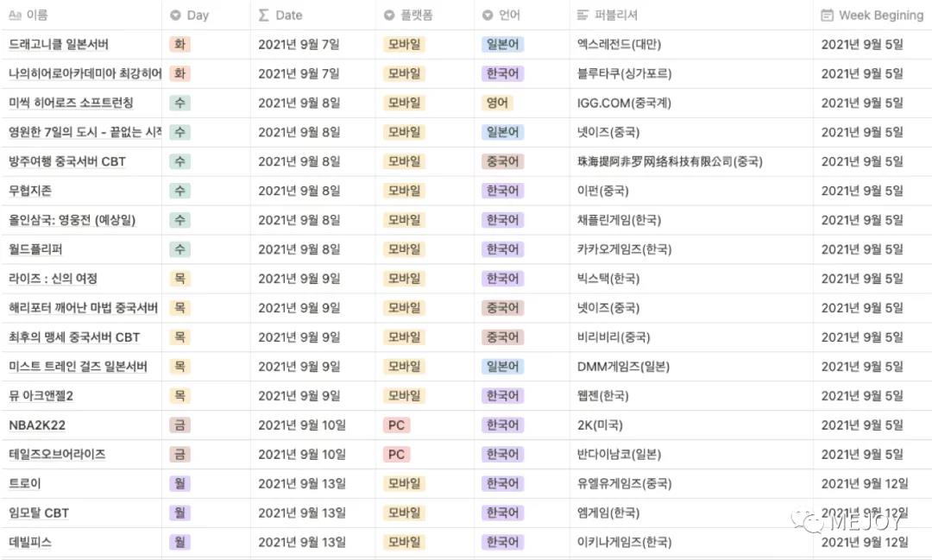Click the text icon beside 퍼블리셔 header
The image size is (932, 560).
tap(583, 15)
